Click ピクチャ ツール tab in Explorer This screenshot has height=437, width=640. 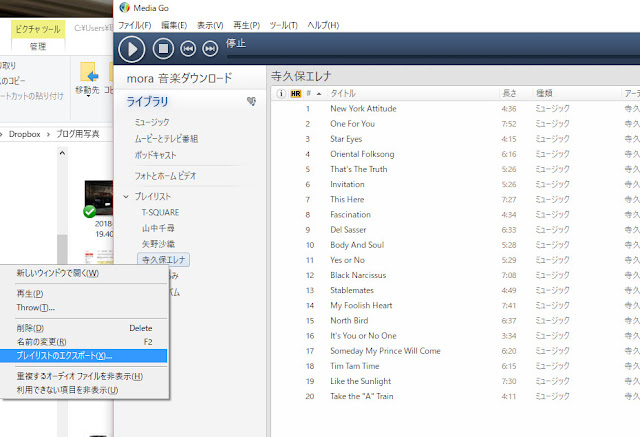tap(38, 29)
